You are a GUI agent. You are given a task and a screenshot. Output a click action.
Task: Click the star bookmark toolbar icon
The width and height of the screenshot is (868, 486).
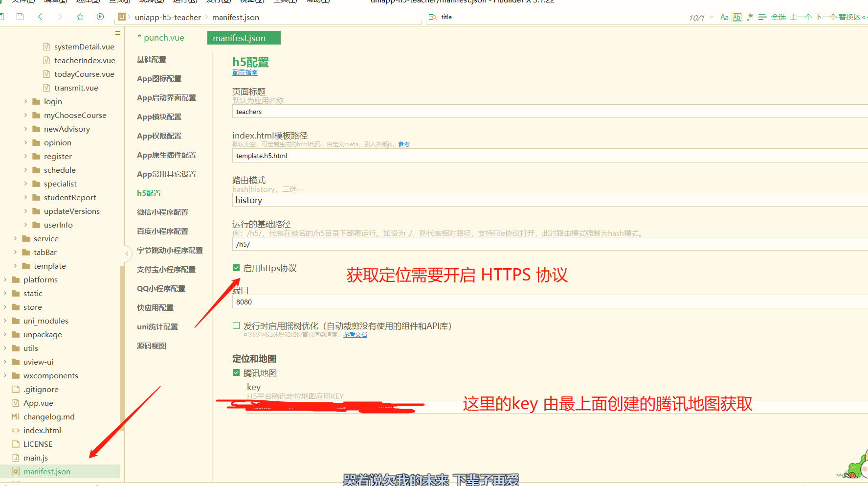[80, 17]
